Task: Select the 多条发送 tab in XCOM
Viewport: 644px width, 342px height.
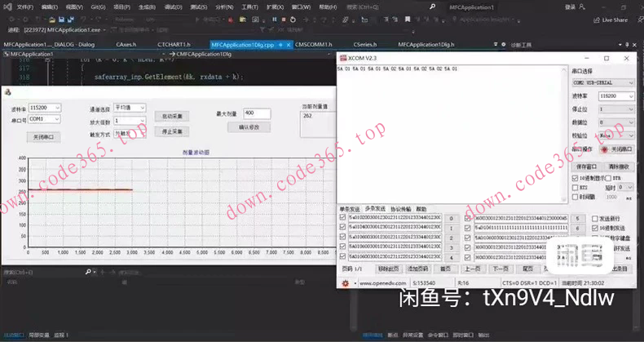Action: [x=377, y=209]
